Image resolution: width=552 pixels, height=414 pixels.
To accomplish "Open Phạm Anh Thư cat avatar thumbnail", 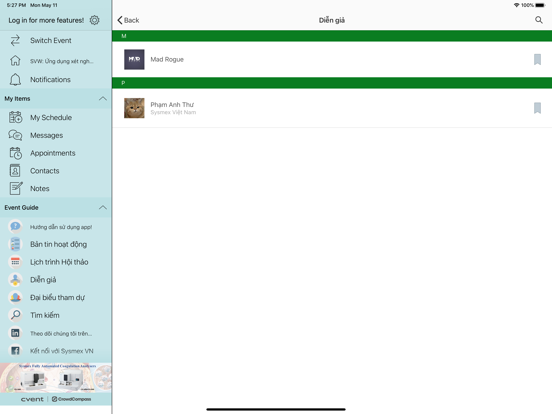I will 134,108.
